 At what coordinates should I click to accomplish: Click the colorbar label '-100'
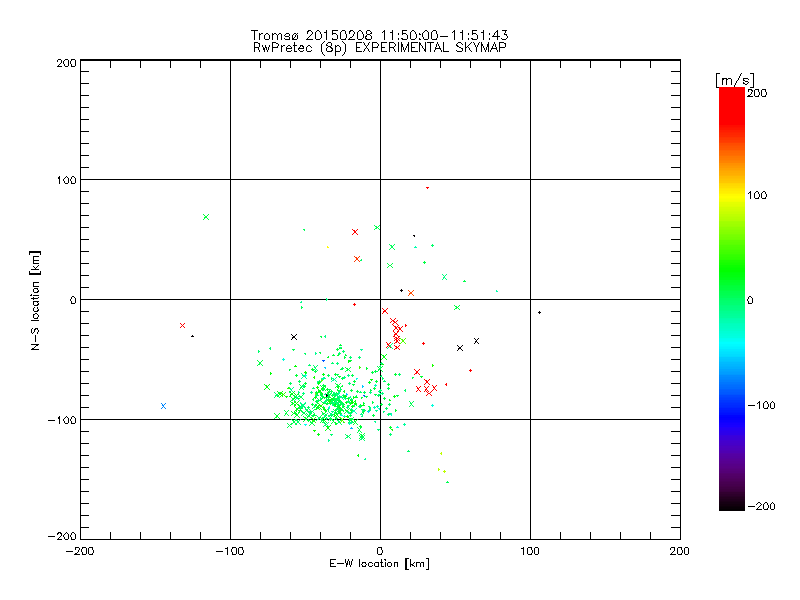[761, 405]
